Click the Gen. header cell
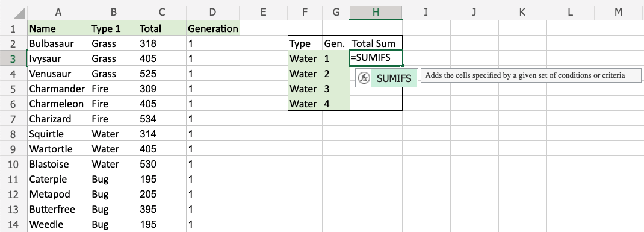 (336, 43)
